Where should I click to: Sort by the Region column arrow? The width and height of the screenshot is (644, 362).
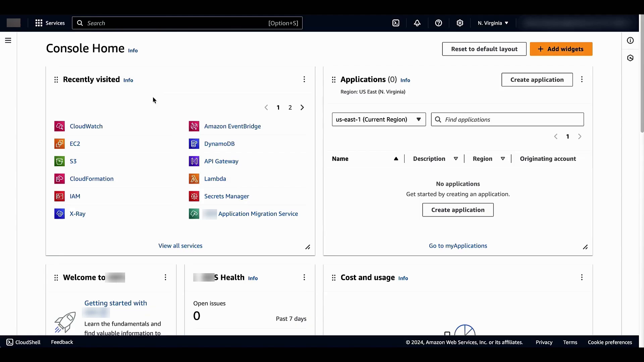pyautogui.click(x=502, y=159)
